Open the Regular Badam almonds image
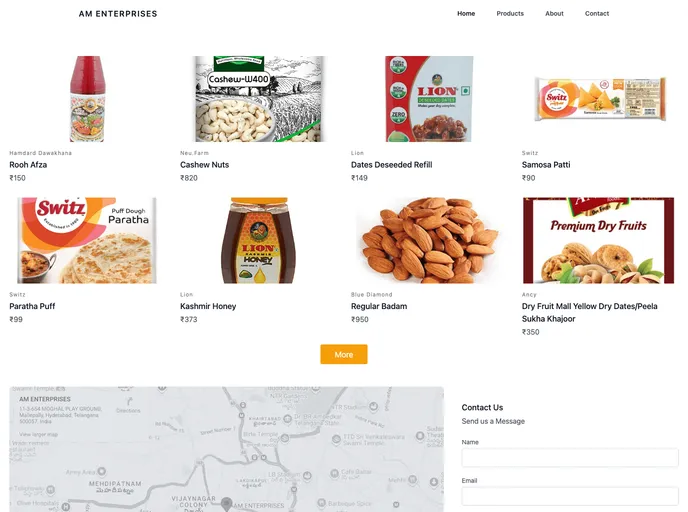Image resolution: width=688 pixels, height=512 pixels. tap(429, 241)
